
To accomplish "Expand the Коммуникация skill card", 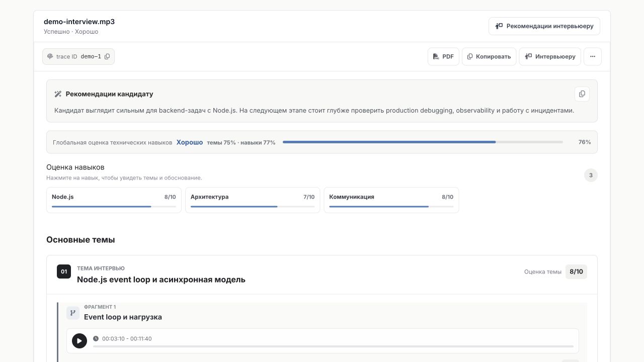I will pos(391,200).
